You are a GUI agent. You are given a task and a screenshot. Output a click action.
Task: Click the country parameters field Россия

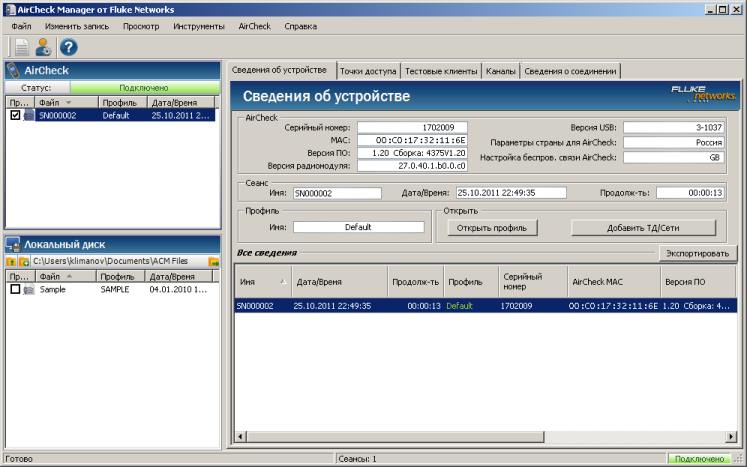point(674,142)
